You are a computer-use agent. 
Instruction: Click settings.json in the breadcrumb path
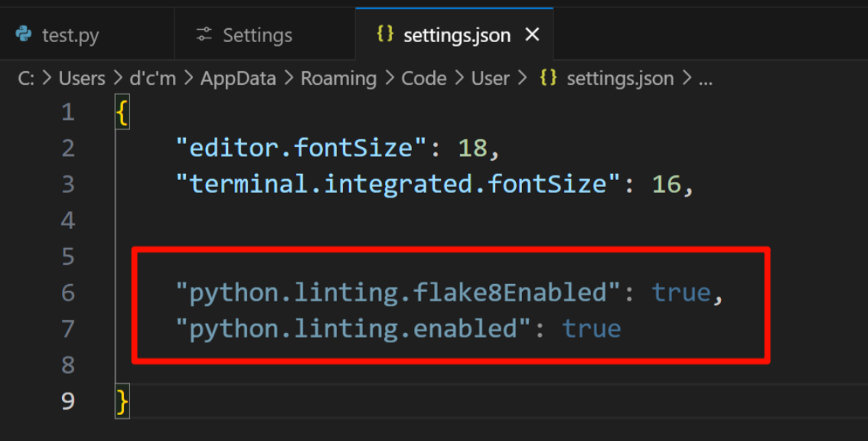(620, 78)
